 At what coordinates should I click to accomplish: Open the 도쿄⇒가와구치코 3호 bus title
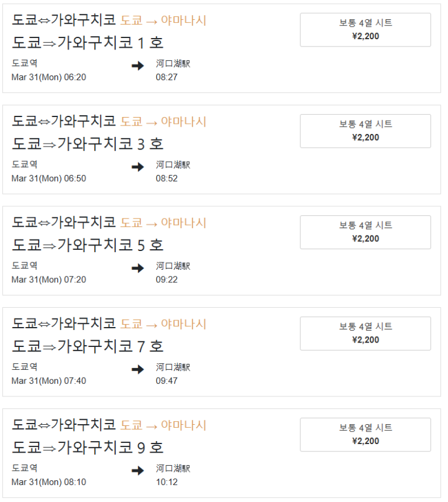(87, 144)
